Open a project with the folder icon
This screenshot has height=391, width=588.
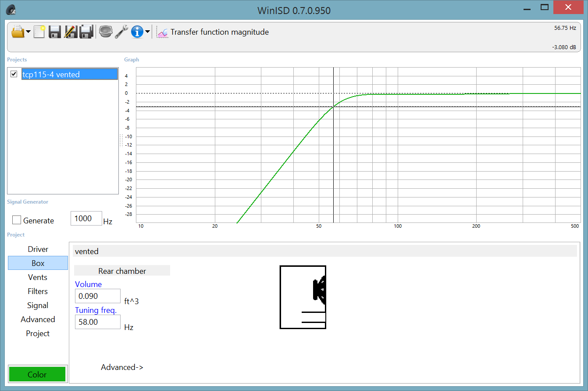pos(18,32)
